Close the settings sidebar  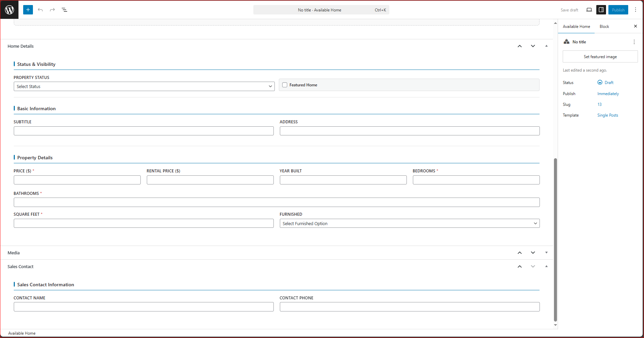tap(635, 26)
